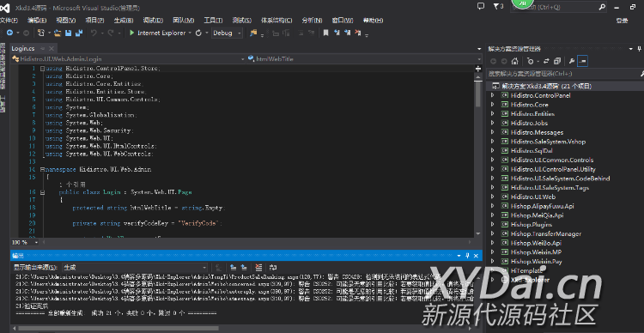Click the Quick Launch magnifier icon

click(602, 7)
